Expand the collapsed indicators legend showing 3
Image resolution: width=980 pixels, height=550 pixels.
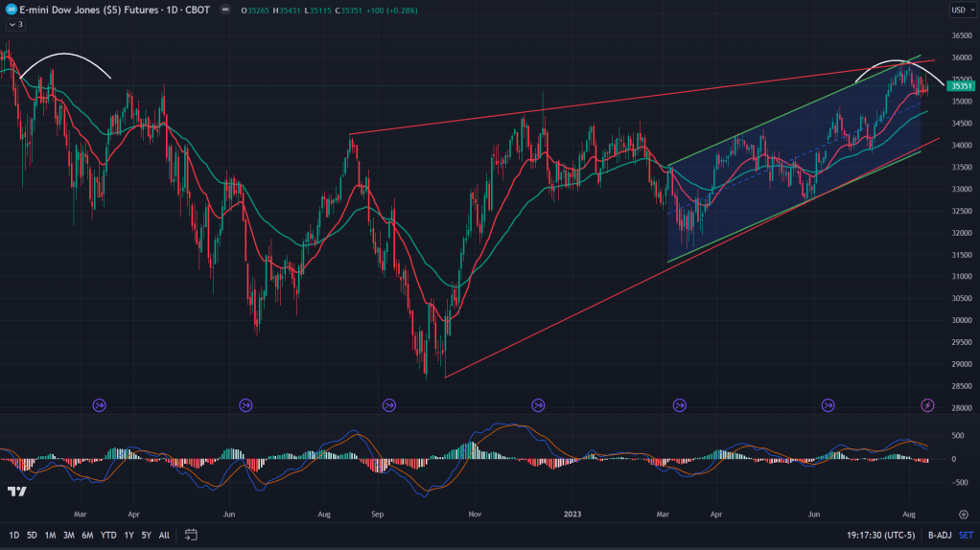pyautogui.click(x=15, y=24)
